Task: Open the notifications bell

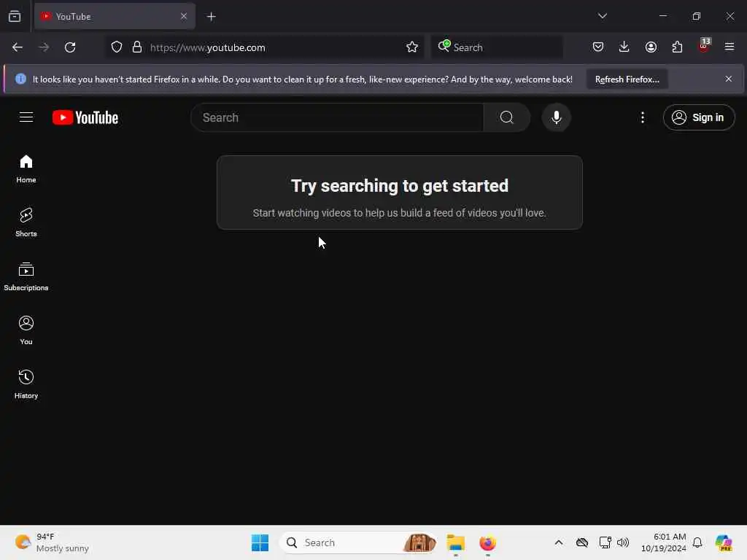Action: point(697,542)
